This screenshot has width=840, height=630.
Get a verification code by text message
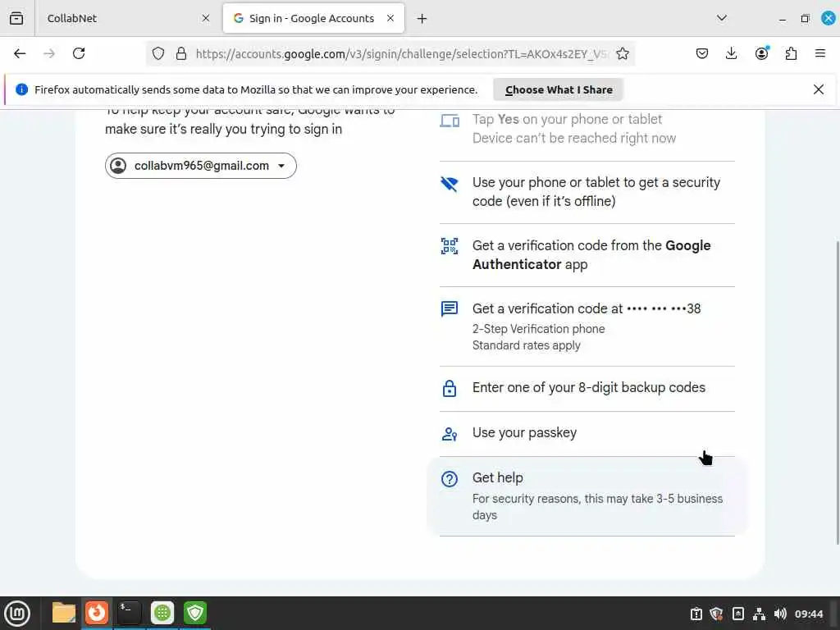click(587, 326)
